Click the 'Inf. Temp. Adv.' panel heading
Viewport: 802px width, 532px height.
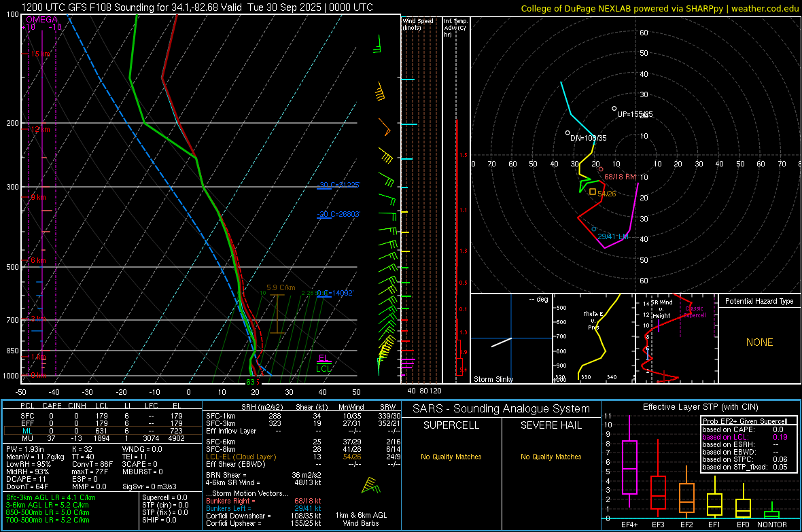[x=455, y=28]
